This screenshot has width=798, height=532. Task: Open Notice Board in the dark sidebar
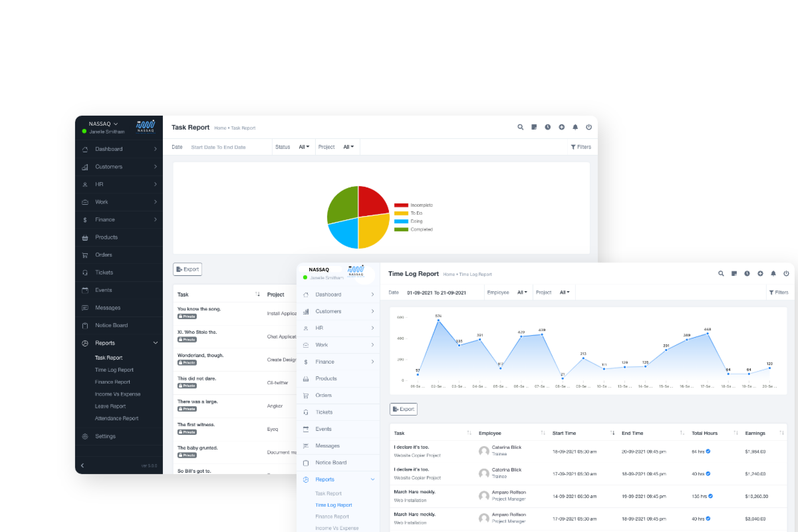[x=111, y=325]
